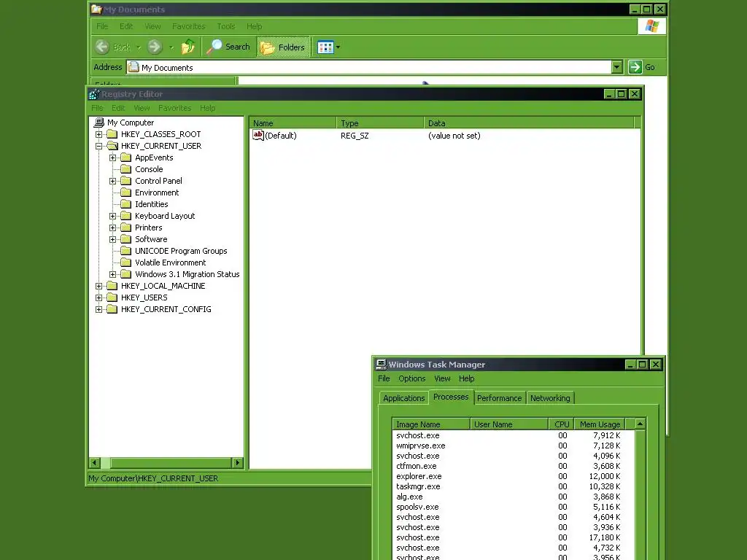Screen dimensions: 747x560
Task: Click (value not set) data cell
Action: pos(454,136)
